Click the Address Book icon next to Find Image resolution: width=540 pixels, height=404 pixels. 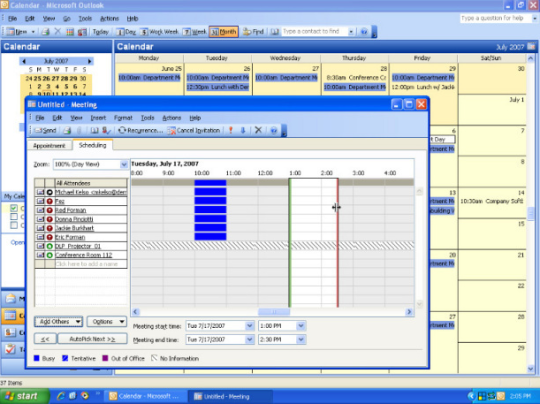coord(274,32)
